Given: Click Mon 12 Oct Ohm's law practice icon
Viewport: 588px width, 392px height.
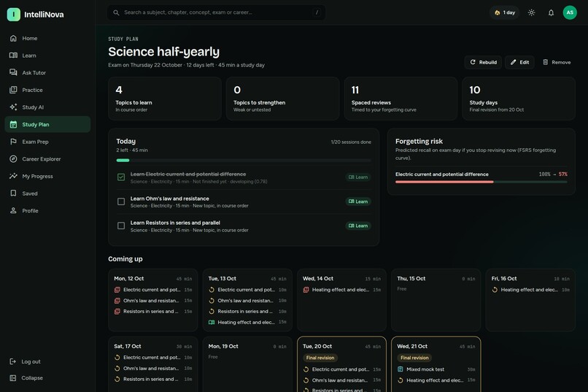Looking at the screenshot, I should [x=117, y=301].
